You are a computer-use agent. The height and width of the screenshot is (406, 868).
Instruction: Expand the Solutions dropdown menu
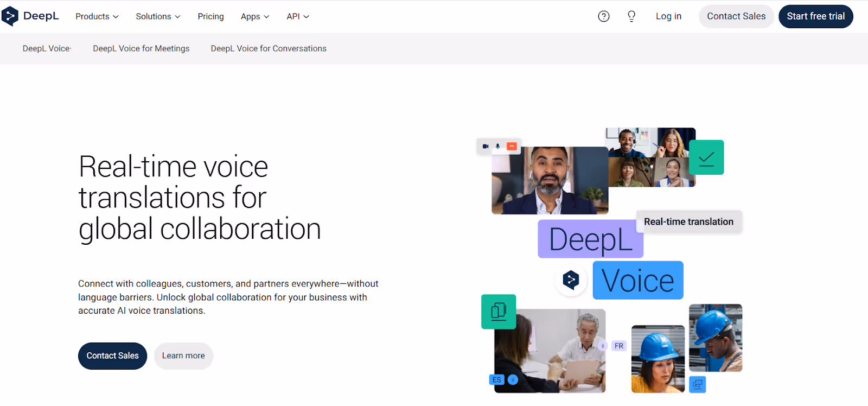tap(158, 16)
